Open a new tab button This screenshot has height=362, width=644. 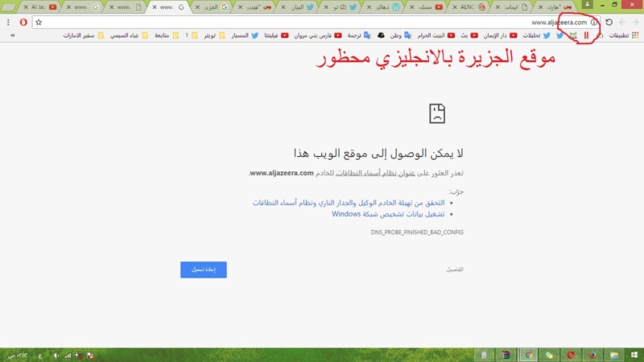[x=8, y=7]
